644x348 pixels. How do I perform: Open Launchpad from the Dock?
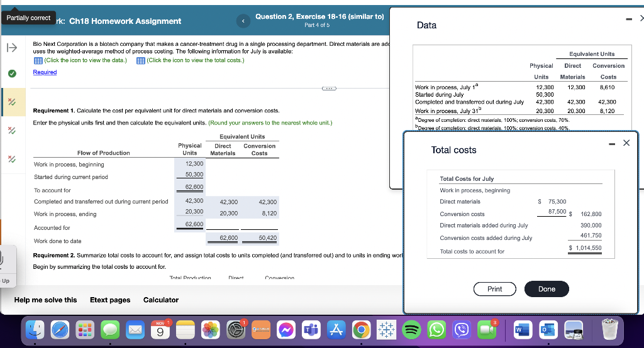click(85, 330)
